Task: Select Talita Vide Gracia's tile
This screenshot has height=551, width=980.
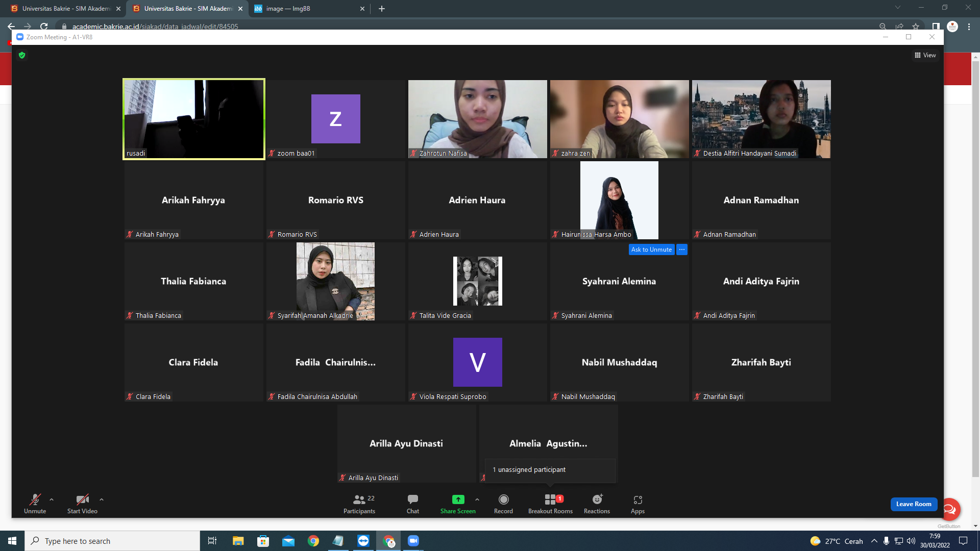Action: click(x=478, y=282)
